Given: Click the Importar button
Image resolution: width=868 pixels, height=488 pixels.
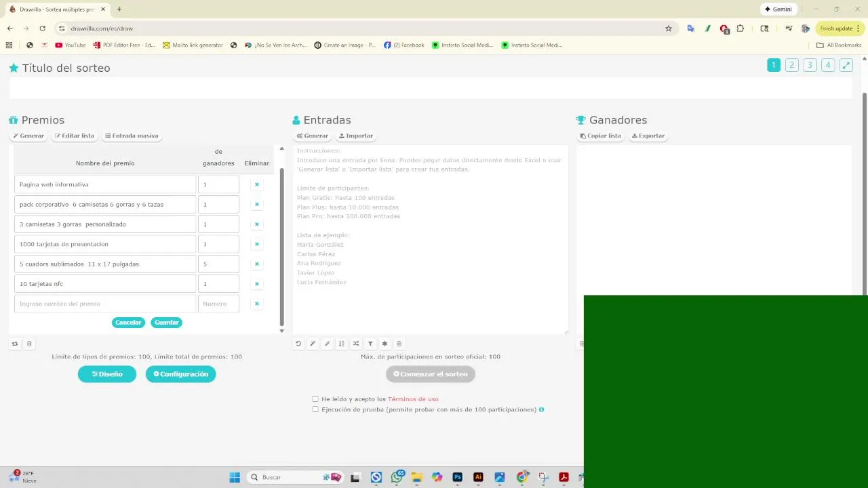Looking at the screenshot, I should pos(356,136).
